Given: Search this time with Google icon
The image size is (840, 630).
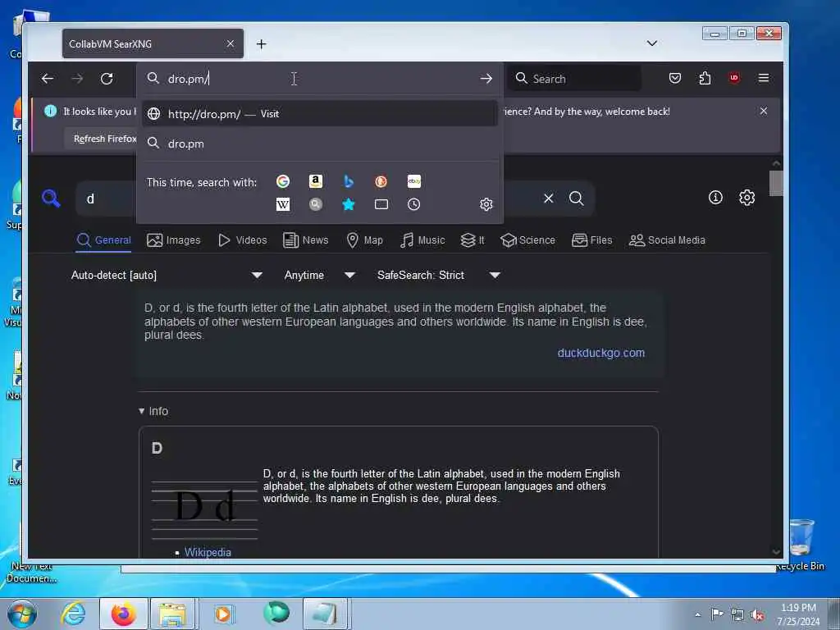Looking at the screenshot, I should point(283,181).
